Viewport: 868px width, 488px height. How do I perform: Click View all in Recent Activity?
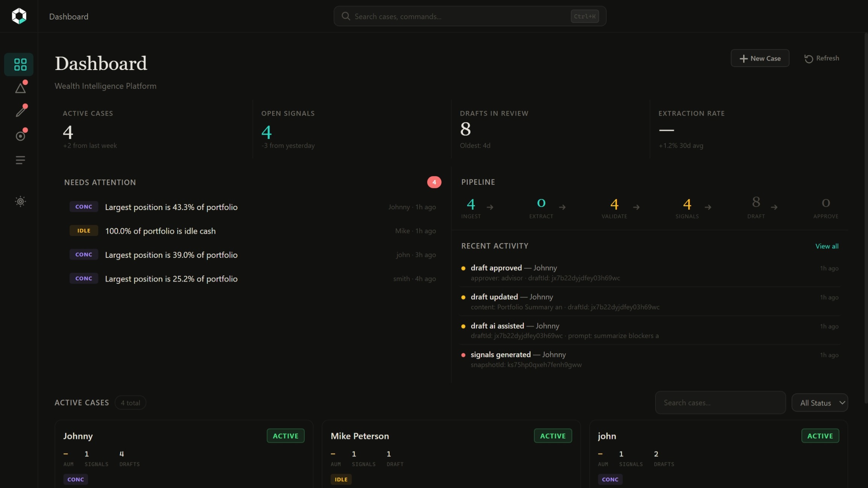(827, 246)
